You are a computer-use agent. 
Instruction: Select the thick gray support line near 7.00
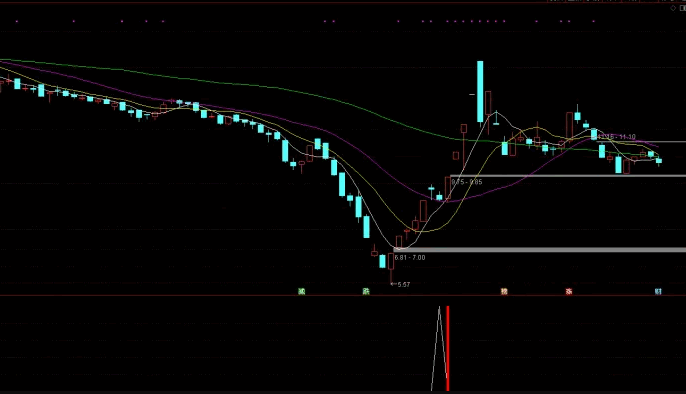tap(539, 250)
